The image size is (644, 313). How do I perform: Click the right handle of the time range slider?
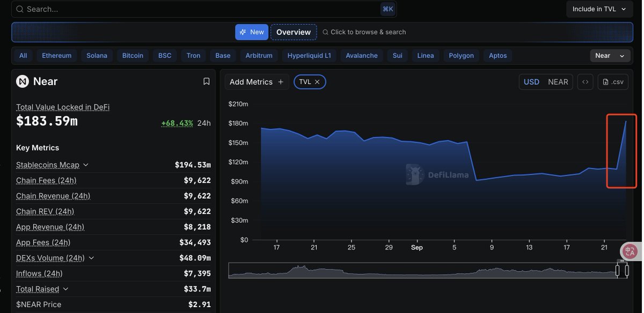coord(626,270)
